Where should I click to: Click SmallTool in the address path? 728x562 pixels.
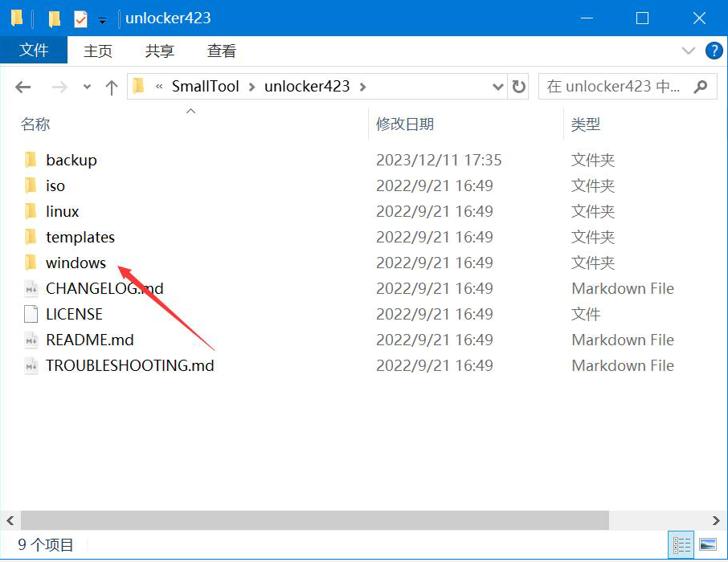click(x=205, y=87)
